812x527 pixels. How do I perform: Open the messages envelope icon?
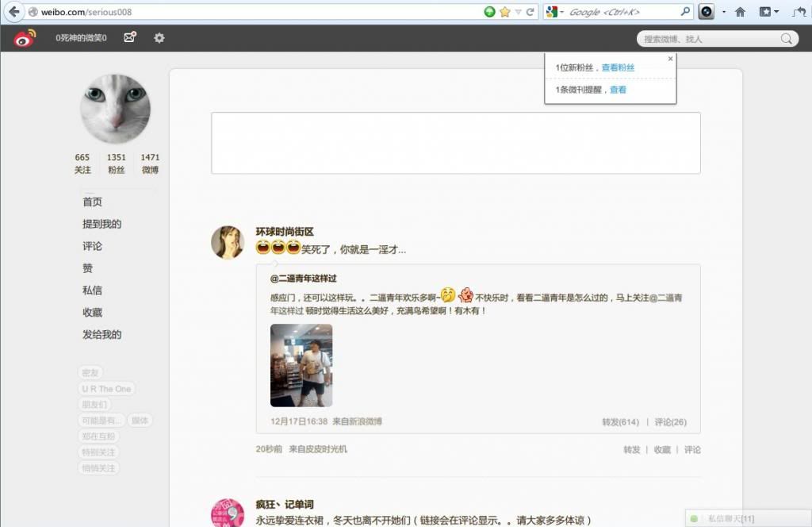(x=130, y=37)
